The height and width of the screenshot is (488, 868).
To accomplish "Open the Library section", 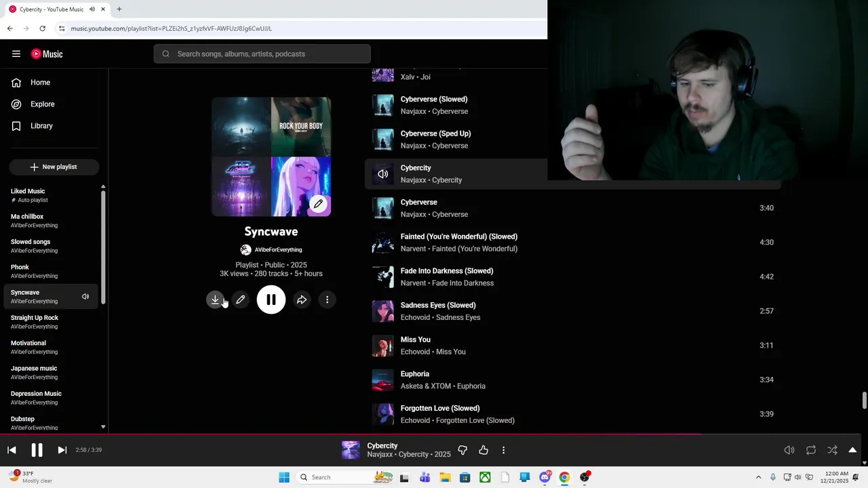I will coord(54,126).
